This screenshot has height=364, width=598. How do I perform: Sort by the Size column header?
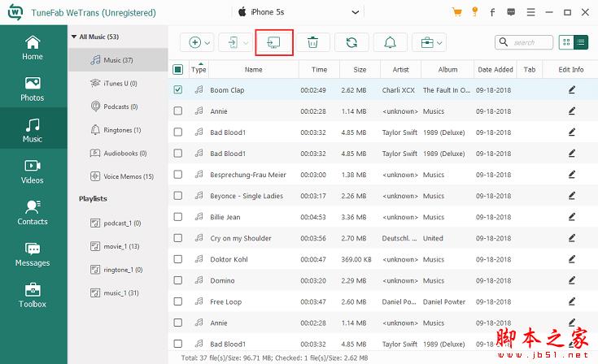coord(360,69)
